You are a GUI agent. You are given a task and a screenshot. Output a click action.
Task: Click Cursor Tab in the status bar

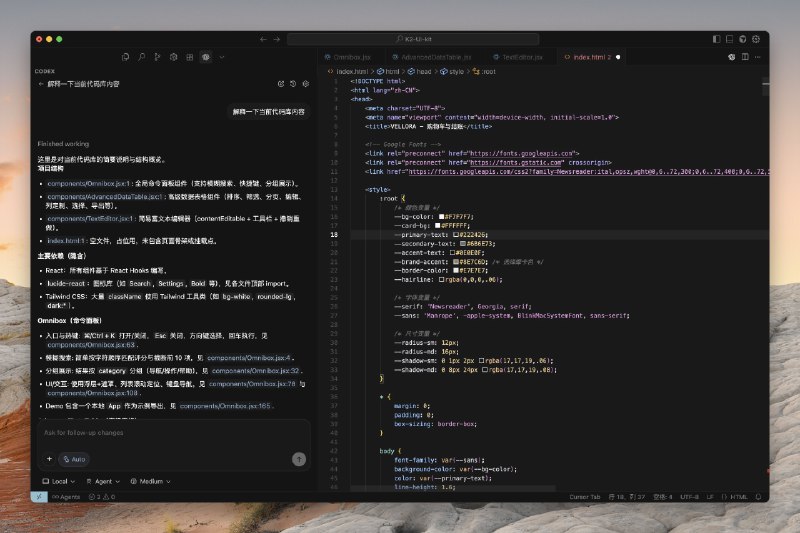tap(585, 497)
